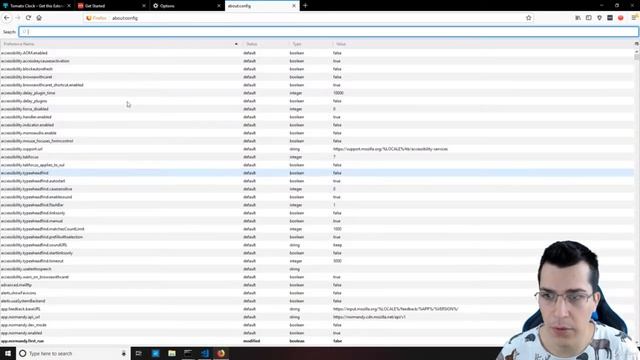Switch to the Options tab

(187, 6)
